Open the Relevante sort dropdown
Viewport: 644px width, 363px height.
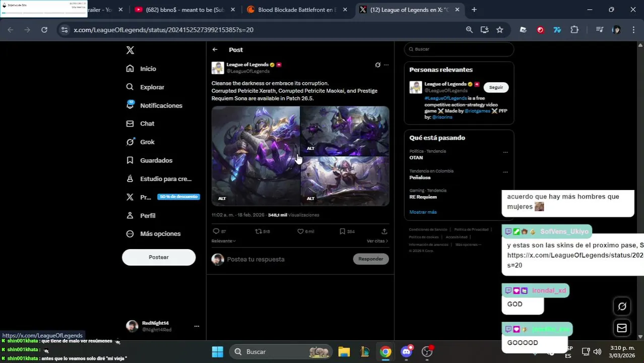click(x=223, y=241)
